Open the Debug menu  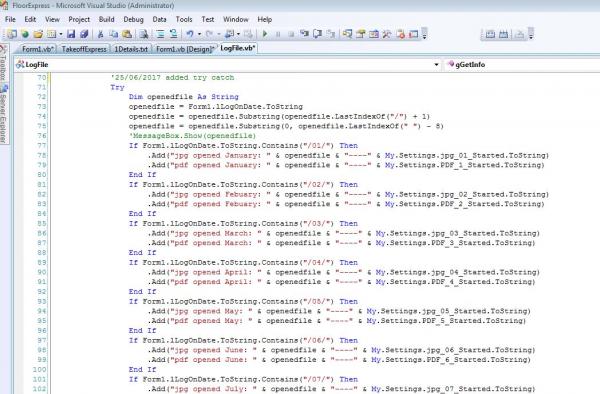[134, 20]
